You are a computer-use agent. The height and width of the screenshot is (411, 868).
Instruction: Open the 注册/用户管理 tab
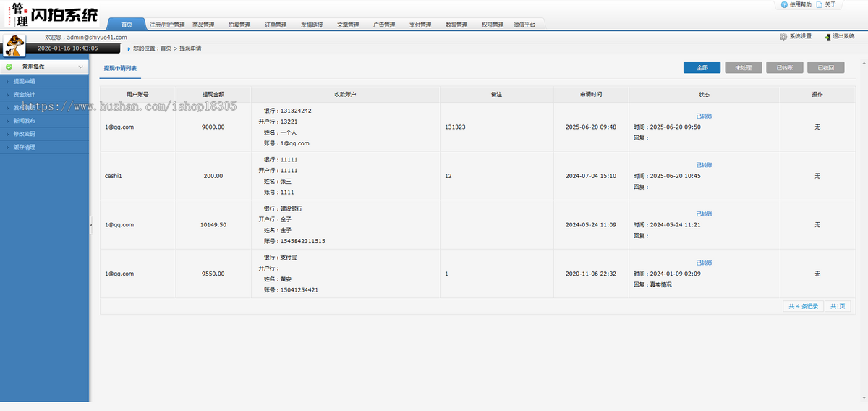[x=166, y=25]
